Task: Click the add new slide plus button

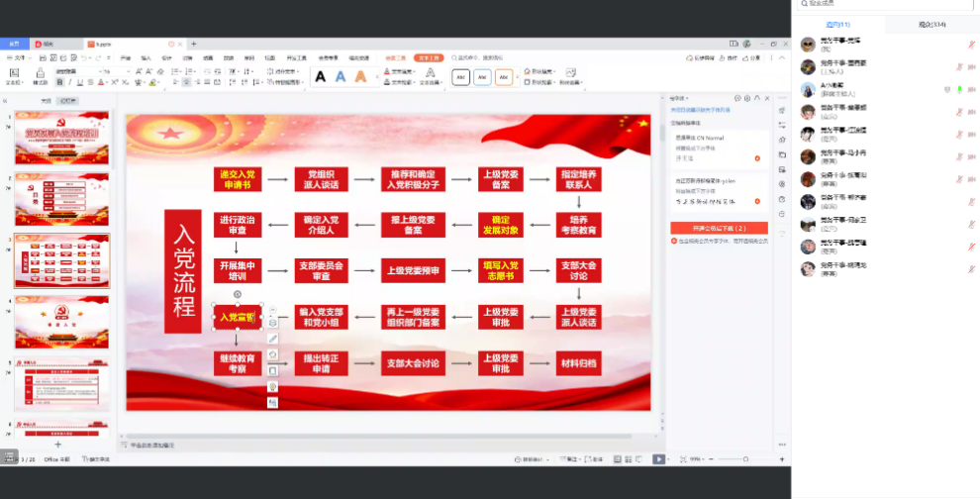Action: point(57,445)
